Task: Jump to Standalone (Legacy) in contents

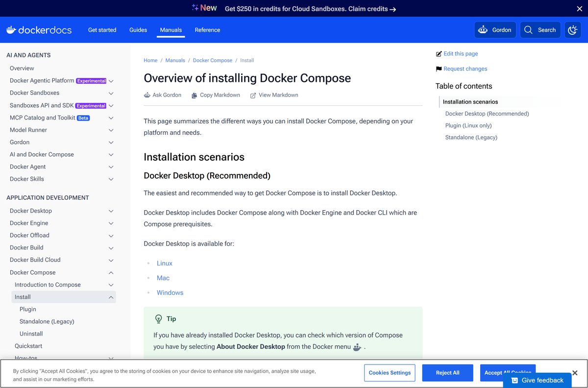Action: click(471, 137)
